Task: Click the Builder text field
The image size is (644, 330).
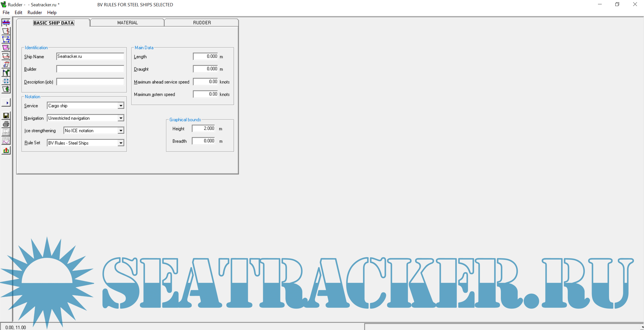Action: (90, 69)
